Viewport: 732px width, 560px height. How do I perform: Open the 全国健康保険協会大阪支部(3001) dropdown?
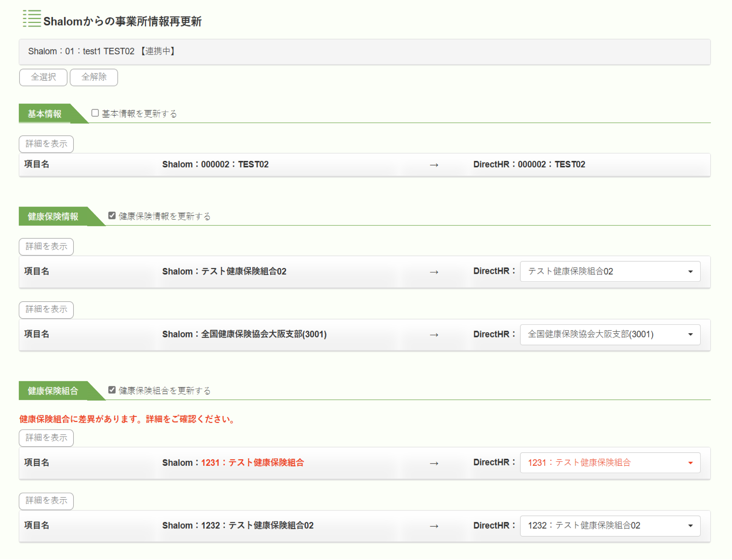[x=610, y=334]
